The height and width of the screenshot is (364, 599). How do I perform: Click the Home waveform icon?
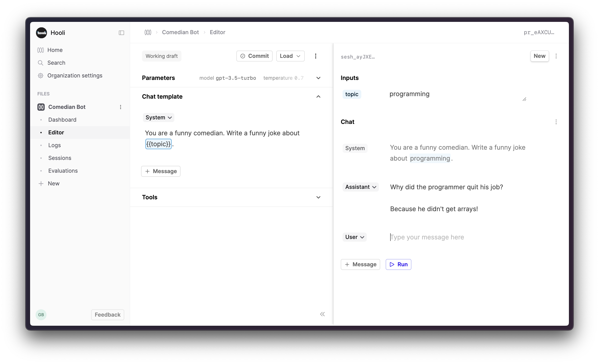pyautogui.click(x=41, y=50)
